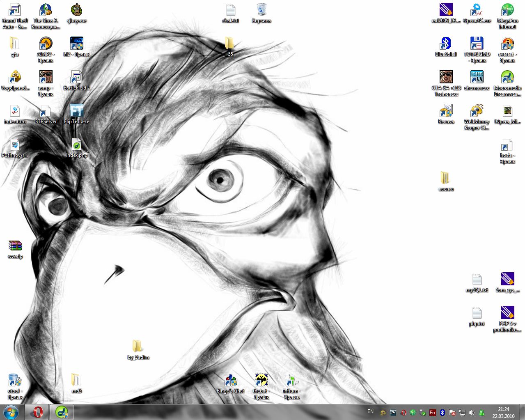Select the Bingo's Chat shortcut

pos(230,380)
